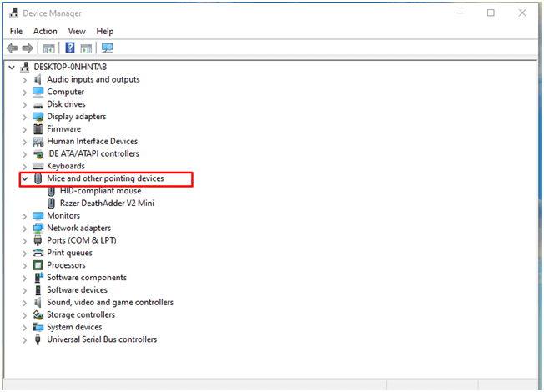
Task: Select the System devices label
Action: [74, 327]
